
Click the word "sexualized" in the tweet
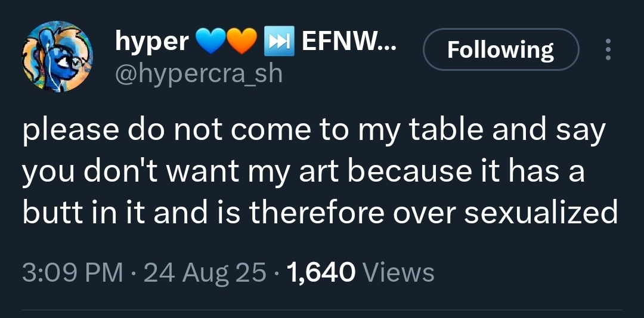tap(540, 213)
